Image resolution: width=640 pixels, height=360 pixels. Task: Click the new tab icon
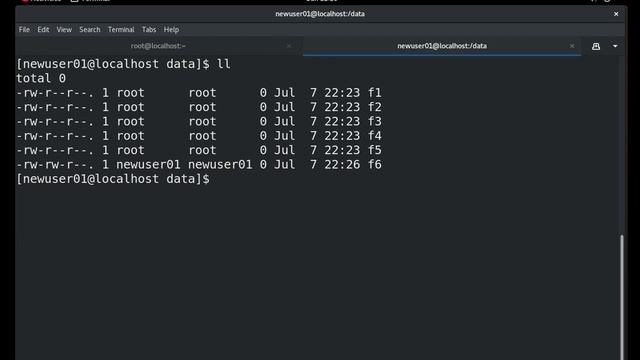pos(596,46)
